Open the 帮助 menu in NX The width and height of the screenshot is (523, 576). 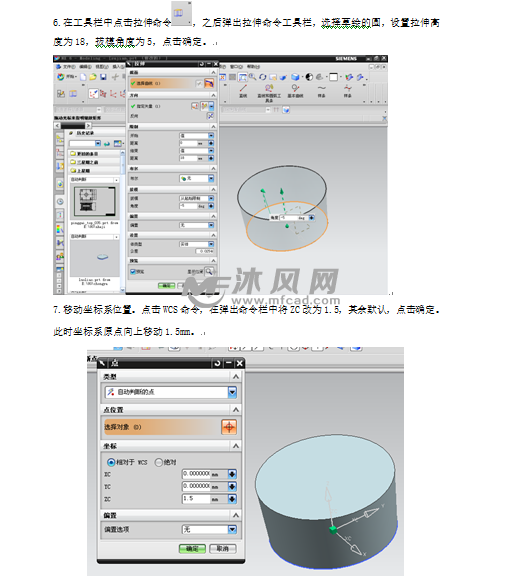(253, 67)
